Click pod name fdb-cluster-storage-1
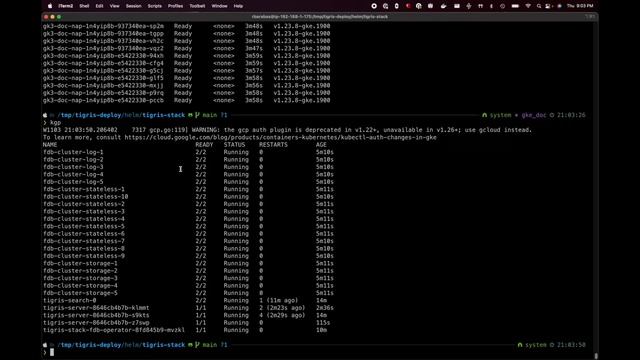 click(x=80, y=263)
